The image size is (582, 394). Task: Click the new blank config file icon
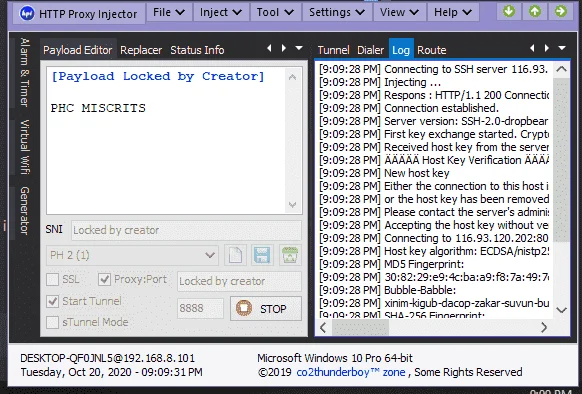point(236,255)
